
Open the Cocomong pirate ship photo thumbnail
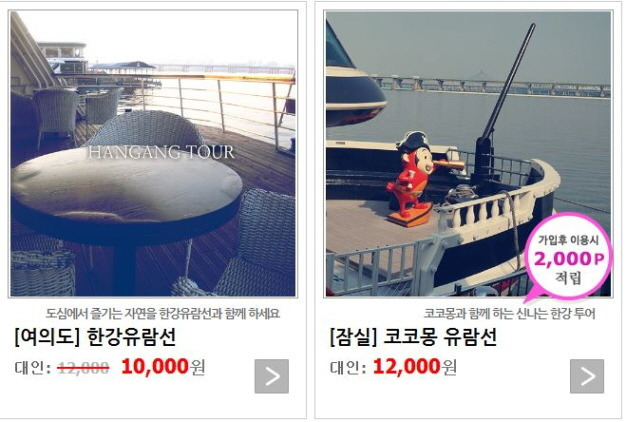pos(468,154)
